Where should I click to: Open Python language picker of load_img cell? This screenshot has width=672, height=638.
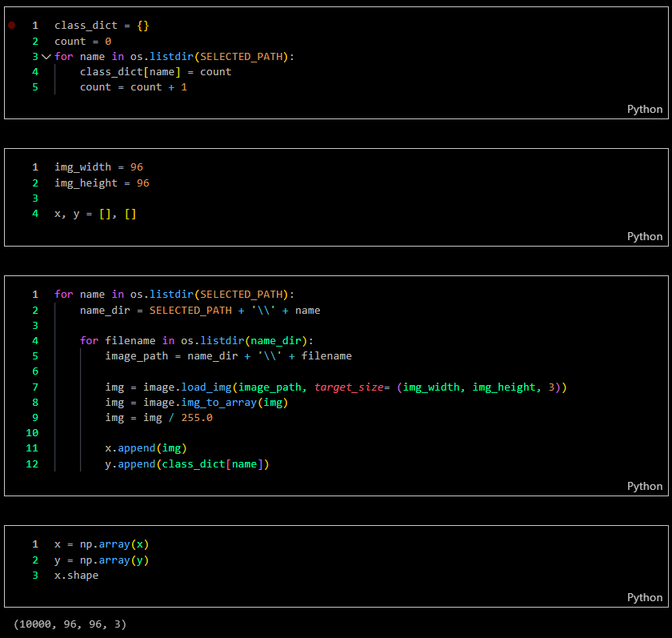tap(644, 486)
